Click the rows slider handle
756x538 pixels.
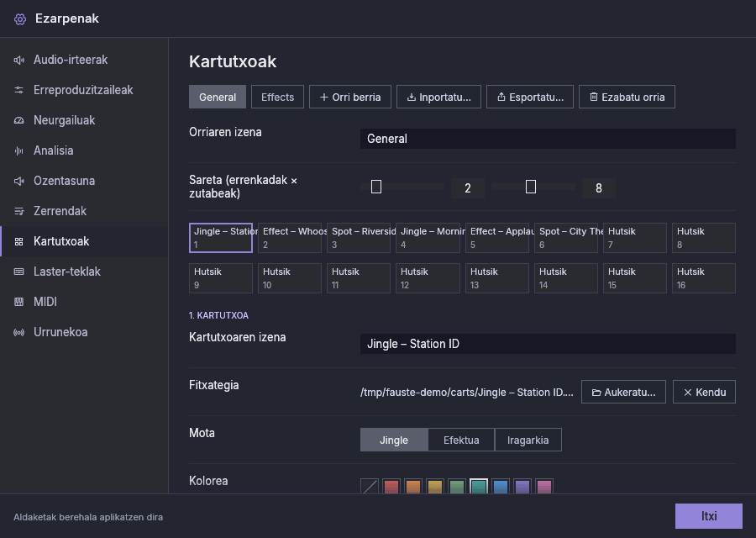376,187
